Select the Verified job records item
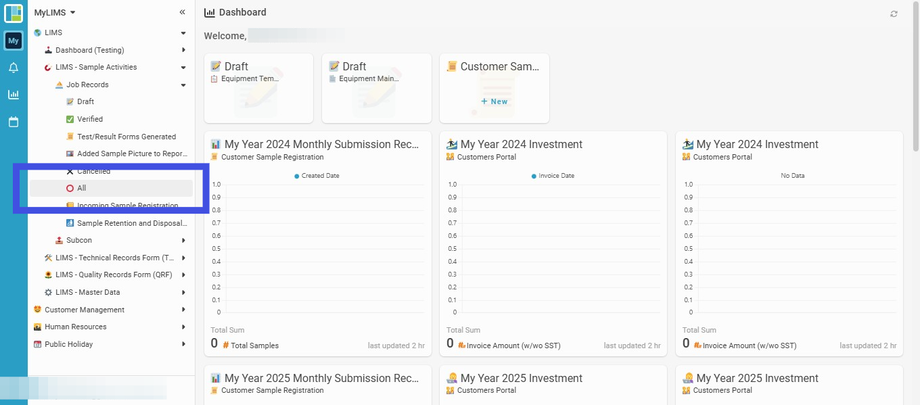The image size is (920, 405). pyautogui.click(x=90, y=119)
